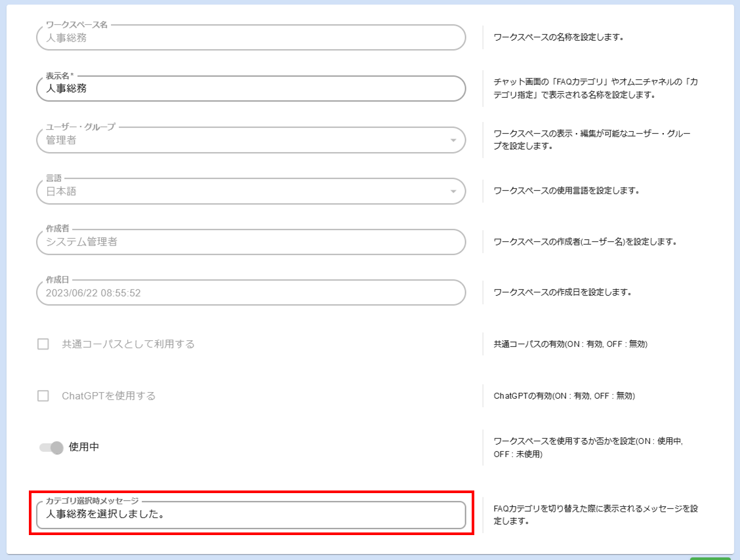This screenshot has width=740, height=560.
Task: Click the ChatGPT checkbox square
Action: pos(44,395)
